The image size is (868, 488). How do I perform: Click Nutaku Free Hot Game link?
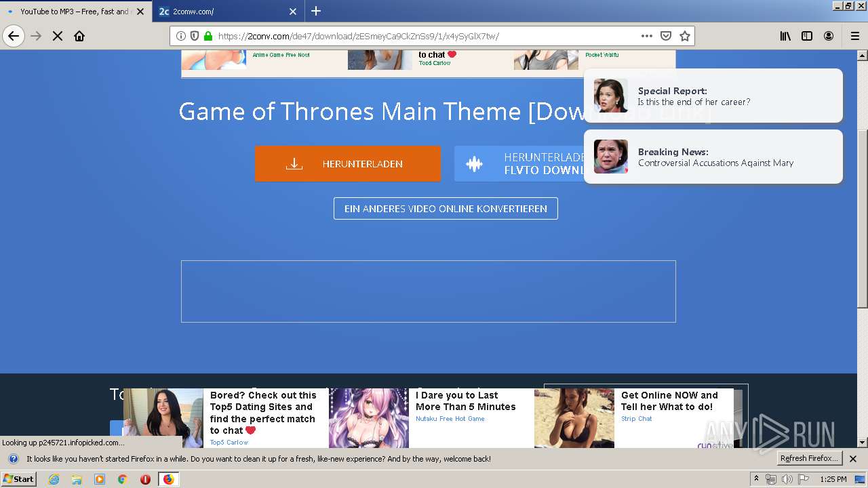450,419
